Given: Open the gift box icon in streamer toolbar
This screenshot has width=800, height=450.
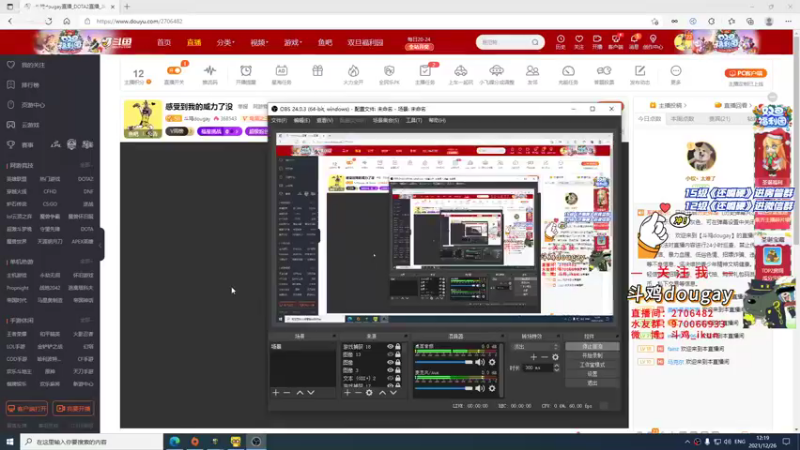Looking at the screenshot, I should coord(317,71).
